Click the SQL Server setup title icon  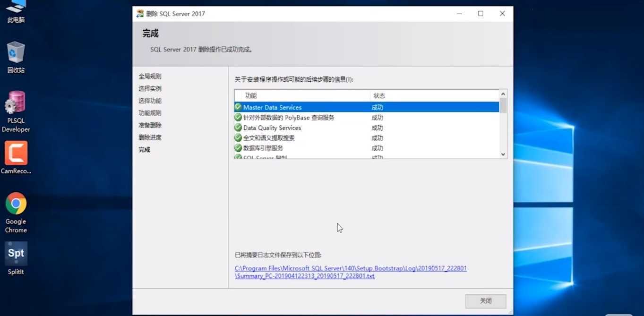click(140, 14)
